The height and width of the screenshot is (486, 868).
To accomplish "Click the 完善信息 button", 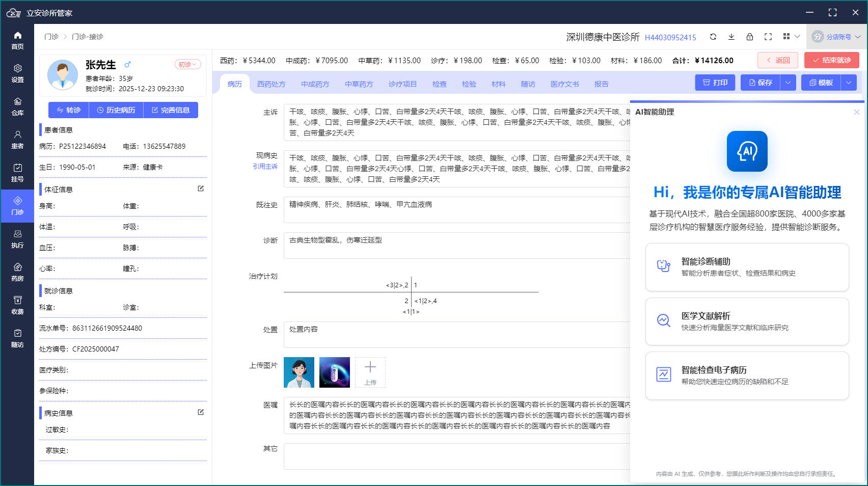I will (x=171, y=110).
